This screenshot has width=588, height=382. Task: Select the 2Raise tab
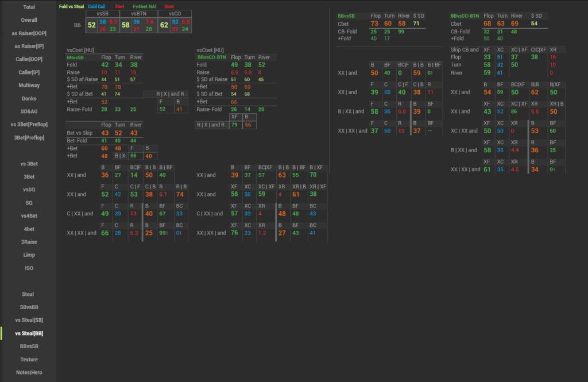point(29,242)
